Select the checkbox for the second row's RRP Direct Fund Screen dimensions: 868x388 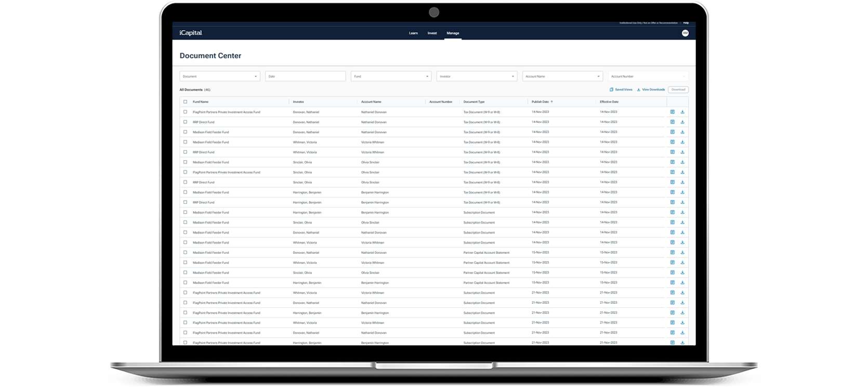click(185, 122)
